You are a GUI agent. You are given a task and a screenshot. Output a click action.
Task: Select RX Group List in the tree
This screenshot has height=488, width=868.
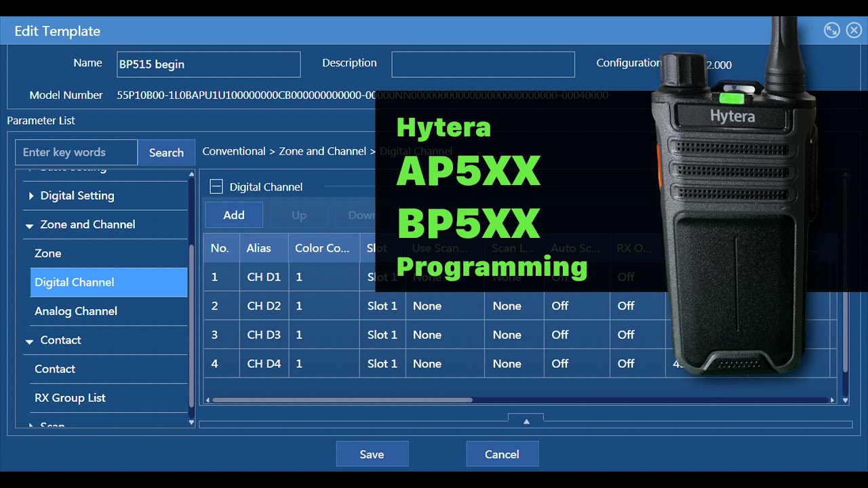pyautogui.click(x=108, y=398)
